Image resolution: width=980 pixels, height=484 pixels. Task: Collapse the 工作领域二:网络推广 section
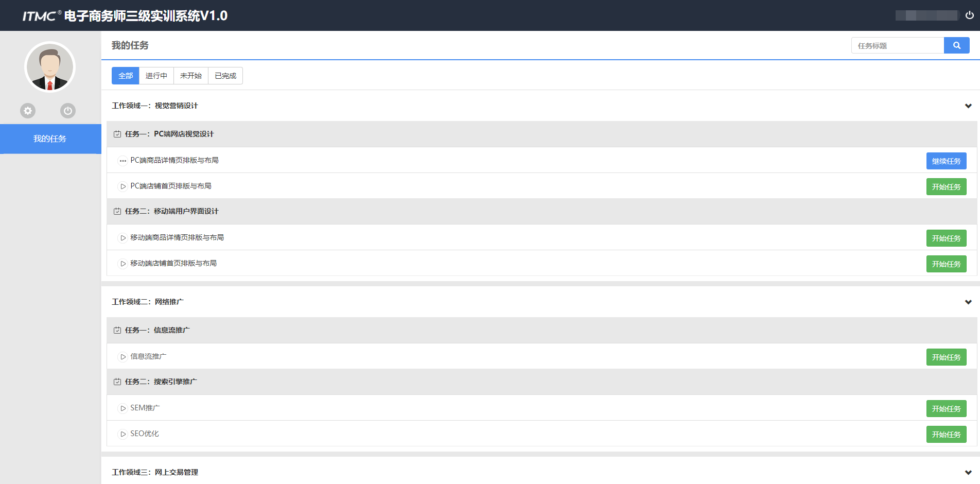[968, 302]
